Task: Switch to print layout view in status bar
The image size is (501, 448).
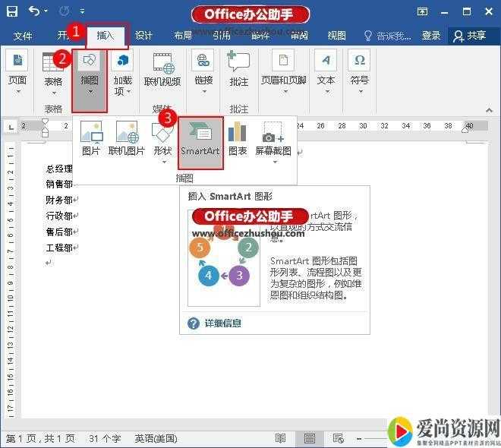Action: click(x=309, y=439)
